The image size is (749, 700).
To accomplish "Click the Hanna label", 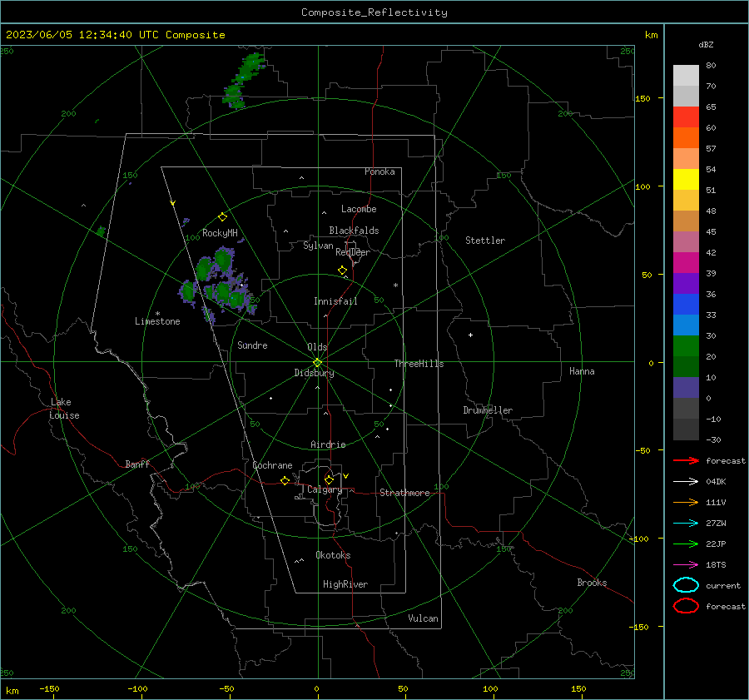I will pos(582,371).
